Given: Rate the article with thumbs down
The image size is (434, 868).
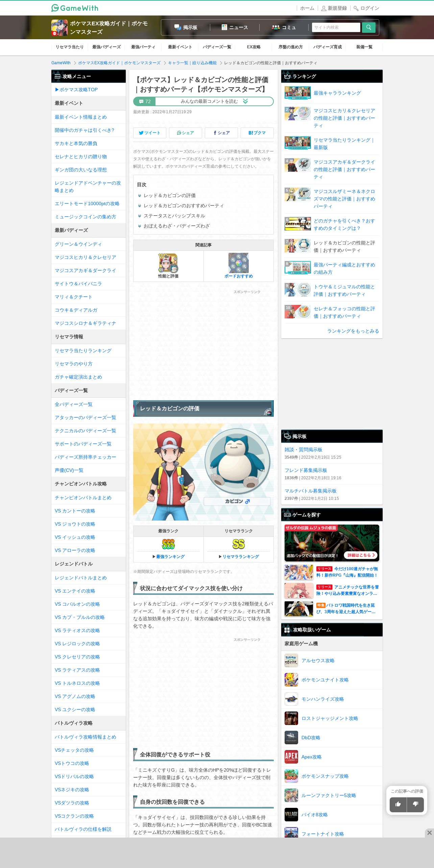Looking at the screenshot, I should tap(415, 804).
